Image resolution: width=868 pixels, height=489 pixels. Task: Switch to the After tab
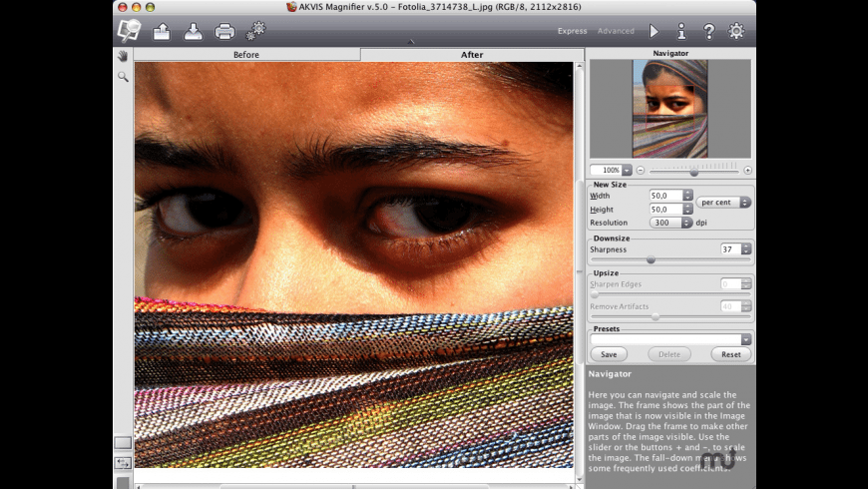(x=472, y=55)
